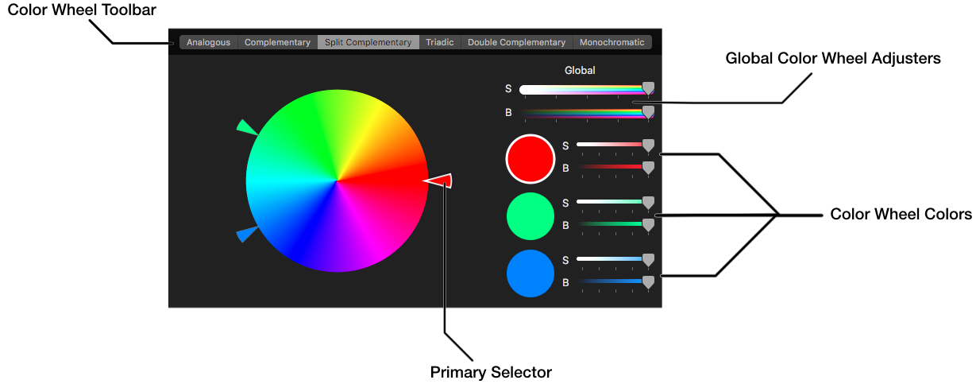Click the red brightness slider handle
Image resolution: width=980 pixels, height=384 pixels.
648,168
